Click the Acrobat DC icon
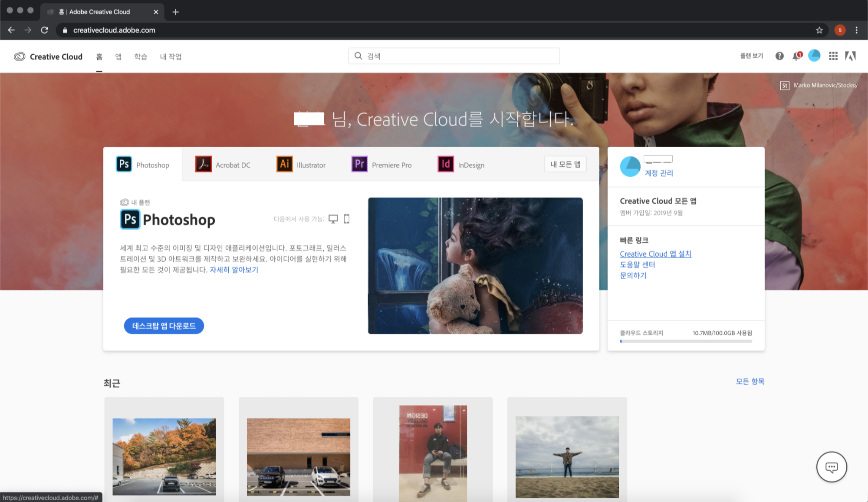Viewport: 868px width, 502px height. coord(204,164)
